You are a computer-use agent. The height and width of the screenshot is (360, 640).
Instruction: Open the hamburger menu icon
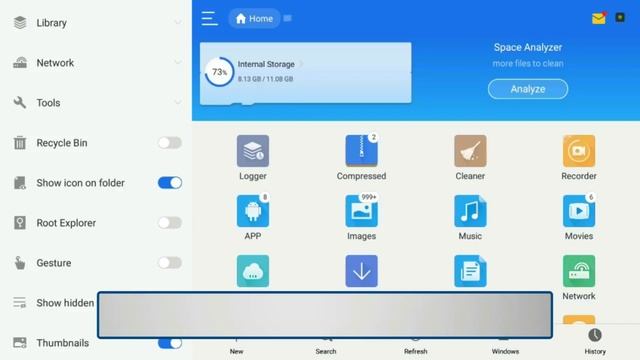(209, 18)
